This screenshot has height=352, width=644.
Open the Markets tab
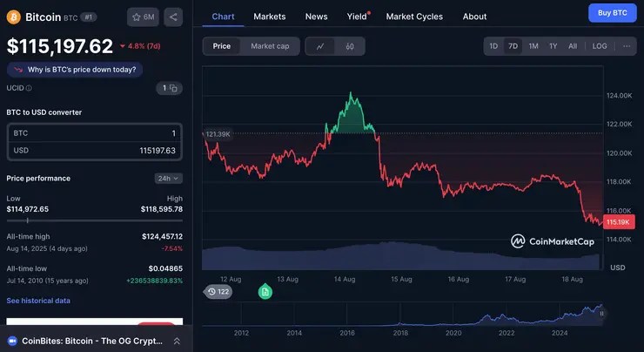270,17
